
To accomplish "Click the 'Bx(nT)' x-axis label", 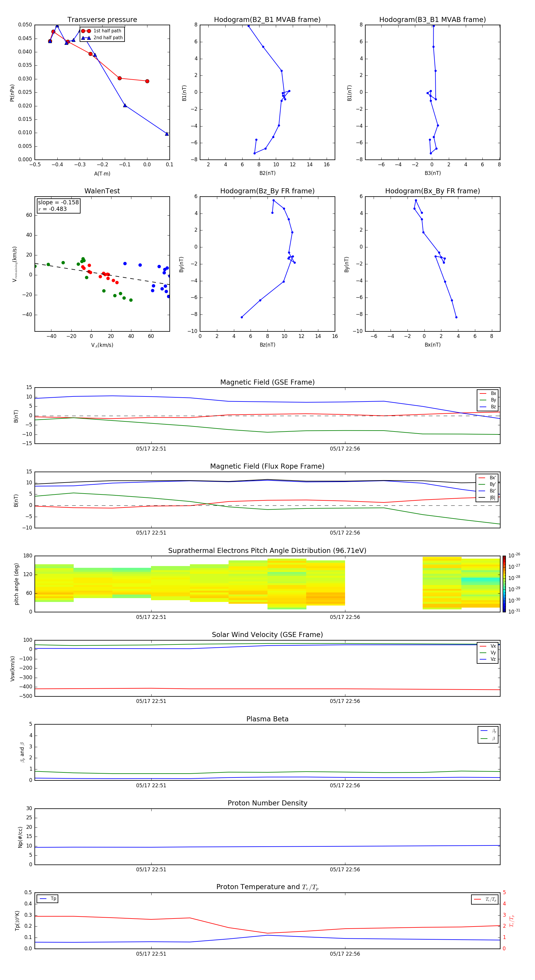I will tap(432, 345).
